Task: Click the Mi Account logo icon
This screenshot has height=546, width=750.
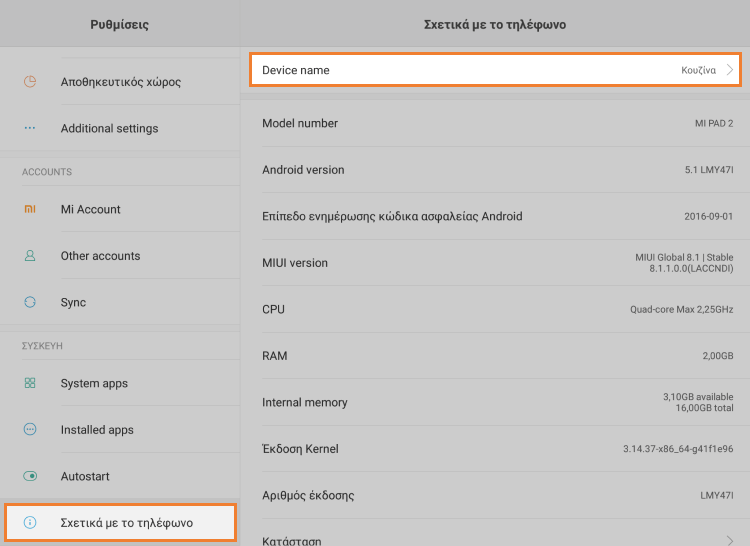Action: (30, 209)
